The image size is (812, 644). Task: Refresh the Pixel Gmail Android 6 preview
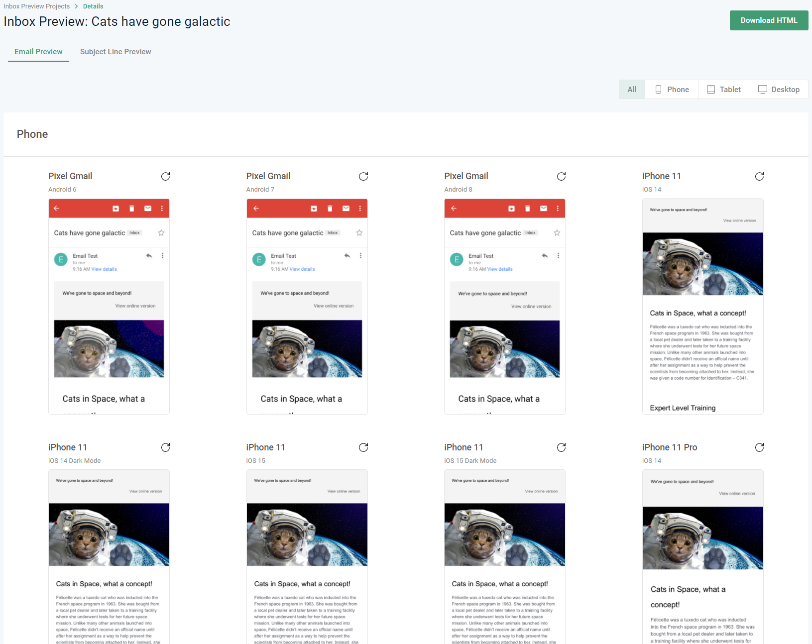click(166, 176)
